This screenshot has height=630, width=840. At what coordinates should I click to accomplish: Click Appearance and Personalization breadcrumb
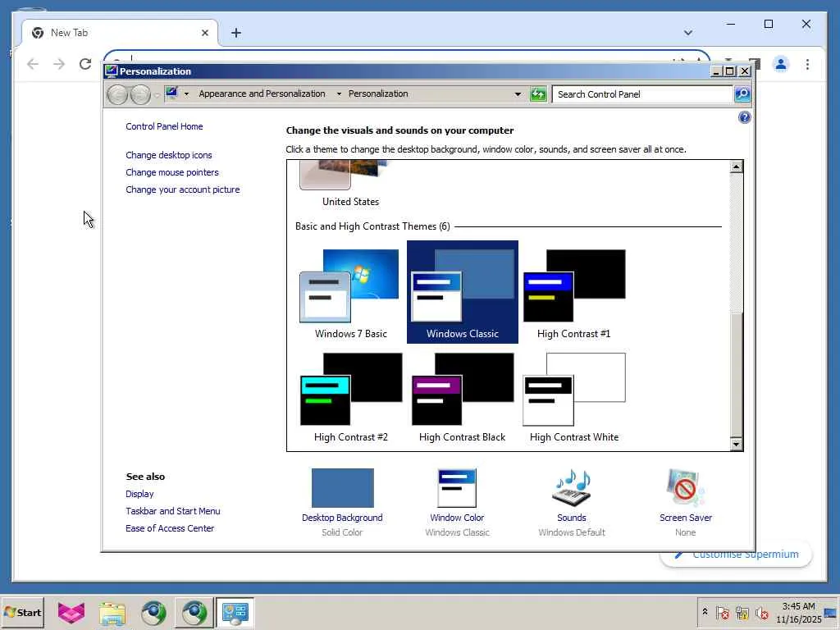(262, 94)
